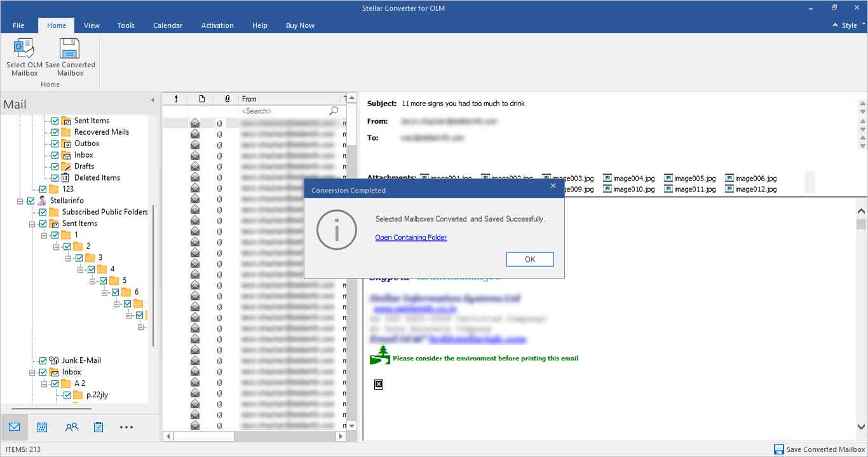Sort by the importance exclamation column
868x457 pixels.
coord(176,99)
